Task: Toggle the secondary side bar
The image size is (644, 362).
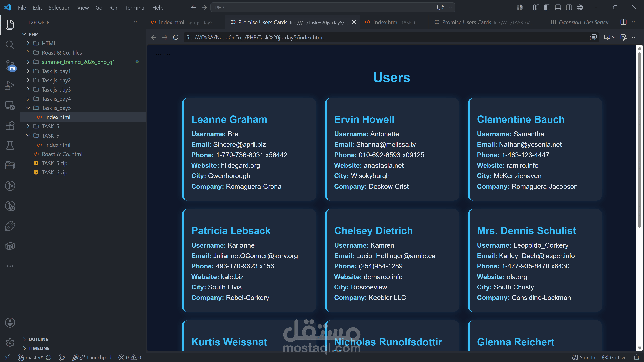Action: point(569,8)
